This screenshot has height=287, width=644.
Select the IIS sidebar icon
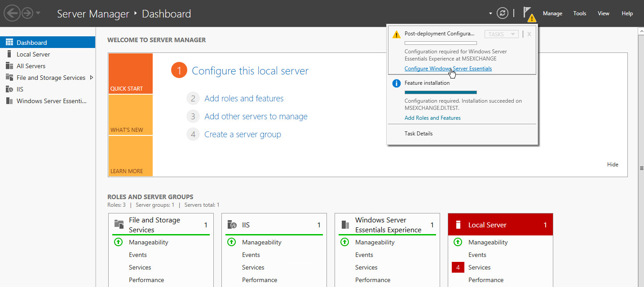(x=9, y=89)
